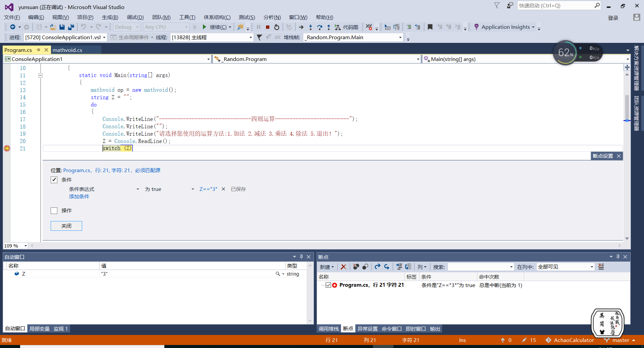644x348 pixels.
Task: Switch to the 调用堆栈 tab
Action: tap(329, 329)
